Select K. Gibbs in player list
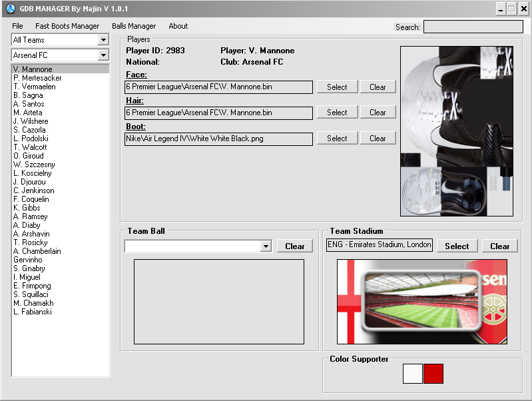The height and width of the screenshot is (401, 532). coord(61,207)
